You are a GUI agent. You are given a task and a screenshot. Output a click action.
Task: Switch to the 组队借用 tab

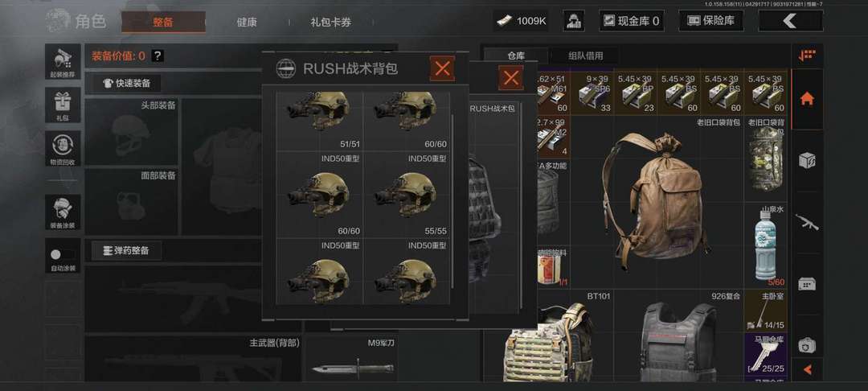(585, 56)
